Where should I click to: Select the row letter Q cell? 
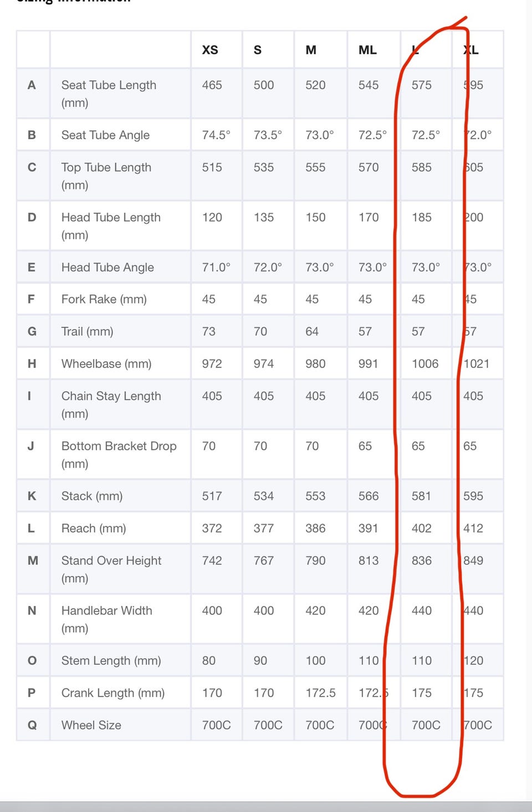click(32, 725)
